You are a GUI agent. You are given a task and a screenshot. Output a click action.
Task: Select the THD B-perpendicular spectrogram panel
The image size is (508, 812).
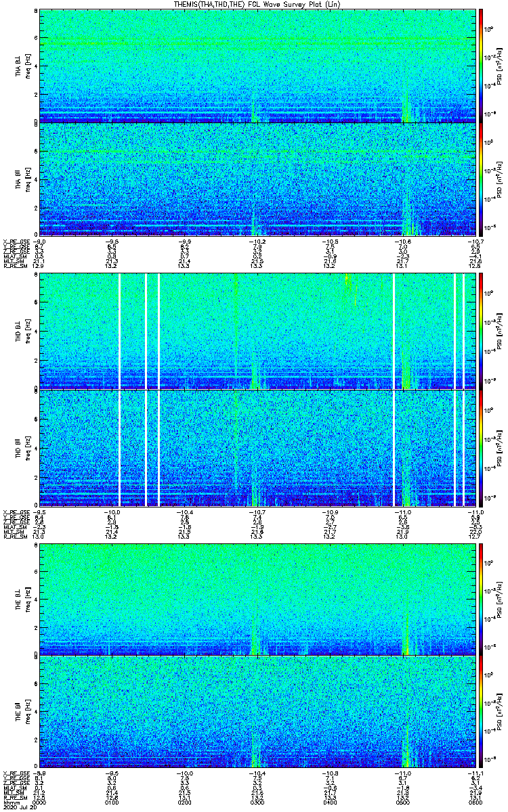pos(257,331)
